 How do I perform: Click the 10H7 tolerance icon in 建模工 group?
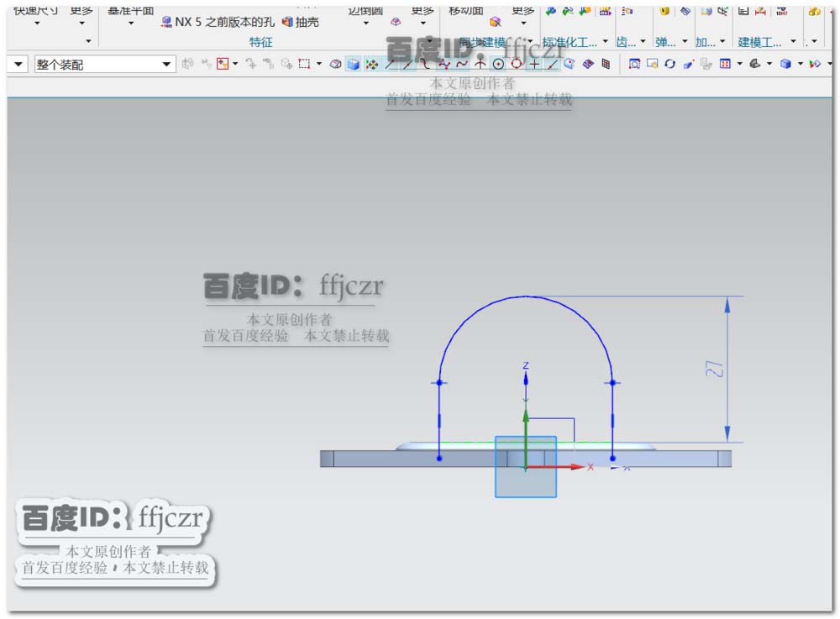(x=781, y=11)
